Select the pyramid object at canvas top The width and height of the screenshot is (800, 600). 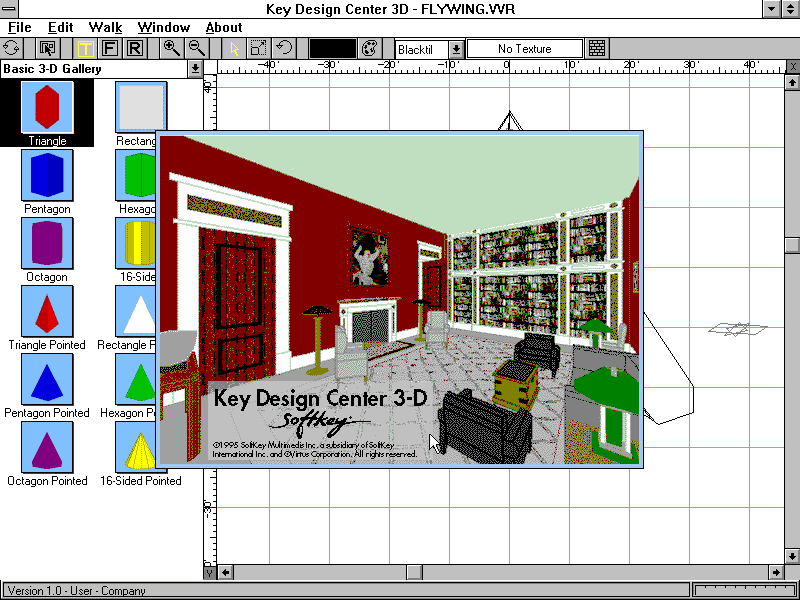tap(510, 121)
